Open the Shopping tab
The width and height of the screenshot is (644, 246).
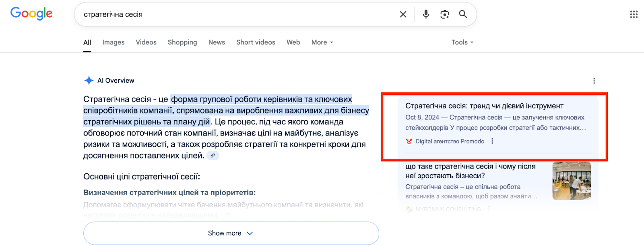[182, 42]
